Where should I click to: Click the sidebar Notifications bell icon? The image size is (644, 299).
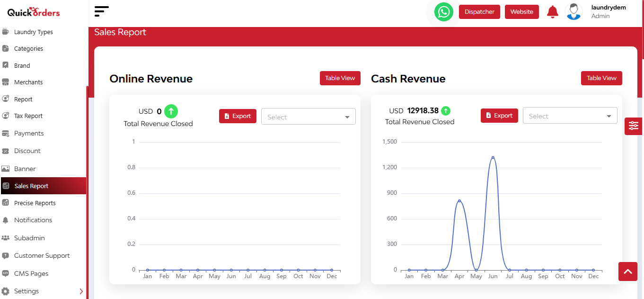tap(6, 220)
